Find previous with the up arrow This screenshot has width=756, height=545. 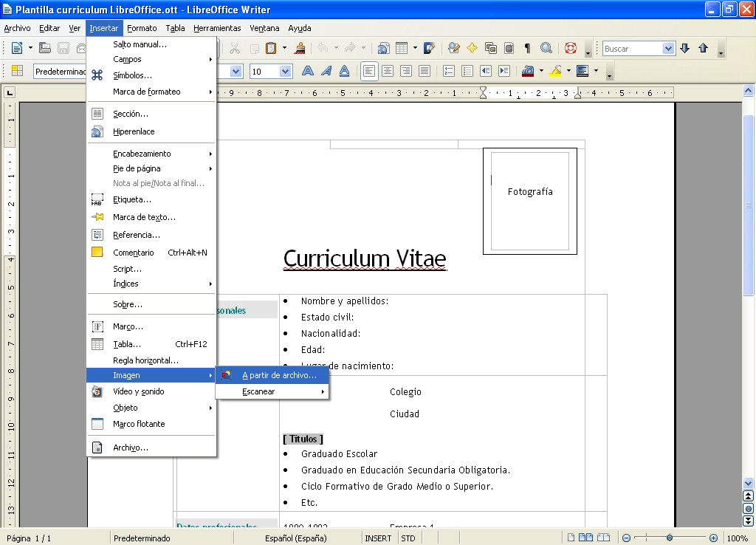703,48
